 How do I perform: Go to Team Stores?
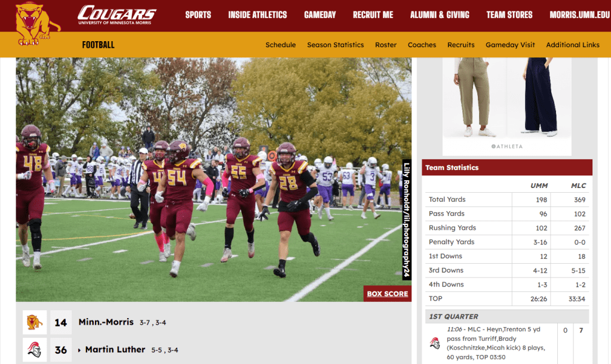(x=509, y=15)
